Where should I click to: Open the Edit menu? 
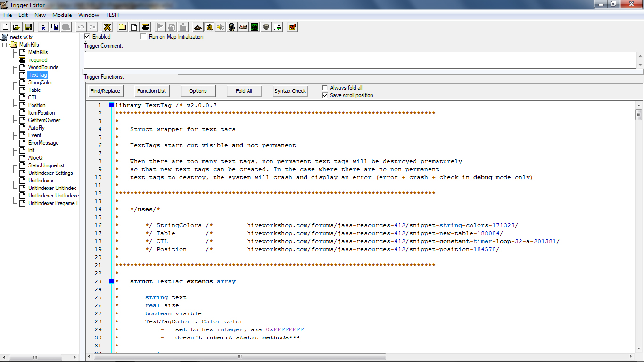click(23, 15)
